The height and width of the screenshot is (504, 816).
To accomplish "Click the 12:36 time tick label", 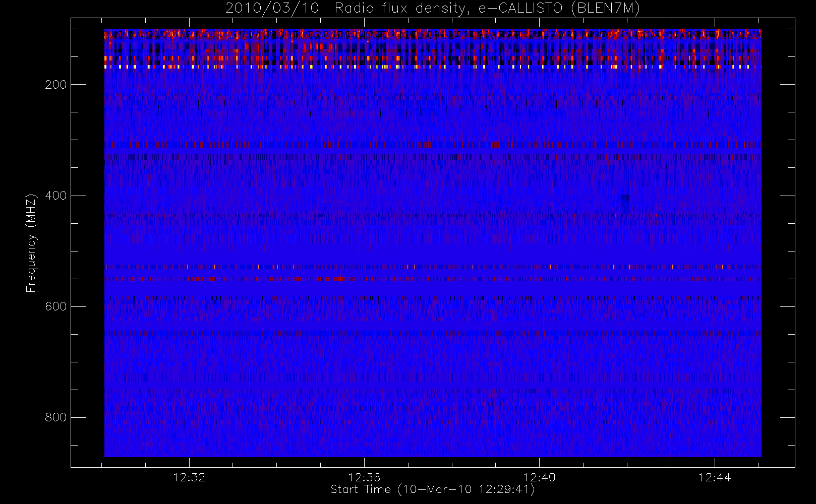I will point(364,477).
